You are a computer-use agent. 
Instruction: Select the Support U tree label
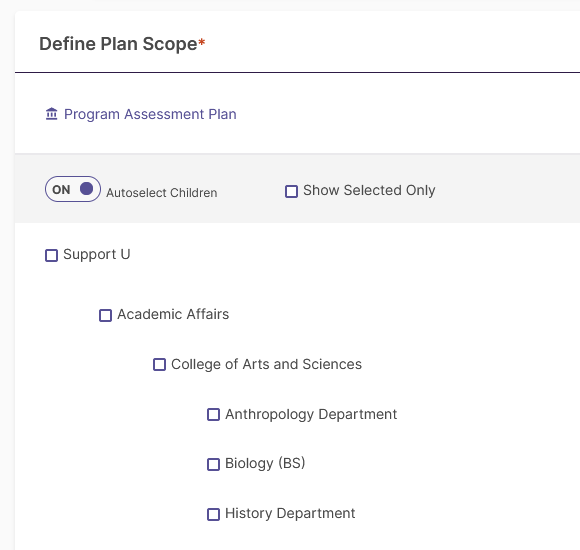tap(97, 254)
